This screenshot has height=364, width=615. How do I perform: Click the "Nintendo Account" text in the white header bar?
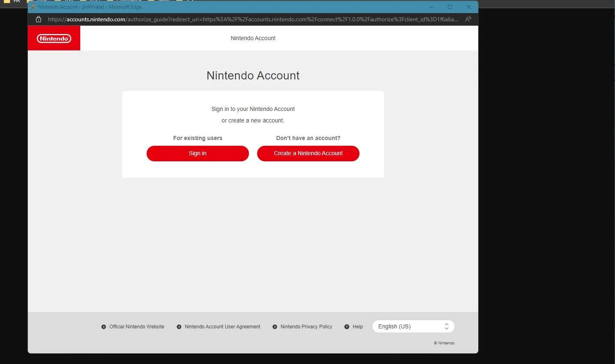[x=253, y=38]
